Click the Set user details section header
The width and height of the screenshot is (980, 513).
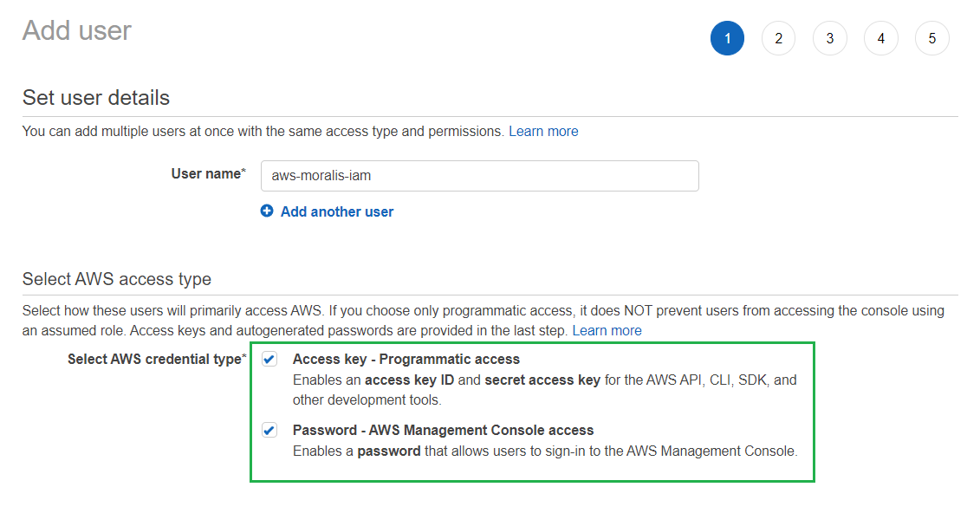coord(95,98)
